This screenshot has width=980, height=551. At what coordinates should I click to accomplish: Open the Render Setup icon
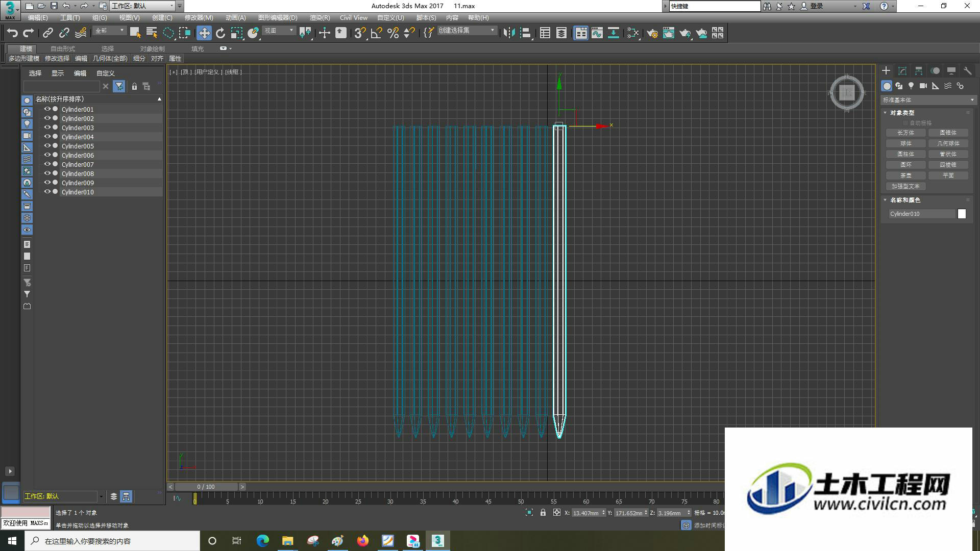pos(652,33)
